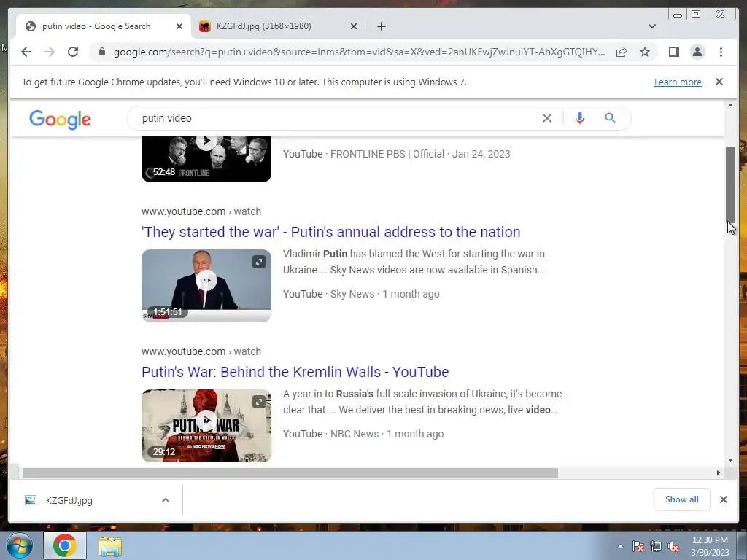Open the Chrome profile avatar

[x=697, y=52]
